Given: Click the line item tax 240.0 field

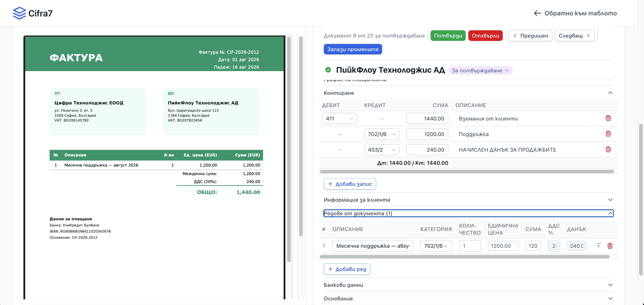Looking at the screenshot, I should click(x=576, y=246).
